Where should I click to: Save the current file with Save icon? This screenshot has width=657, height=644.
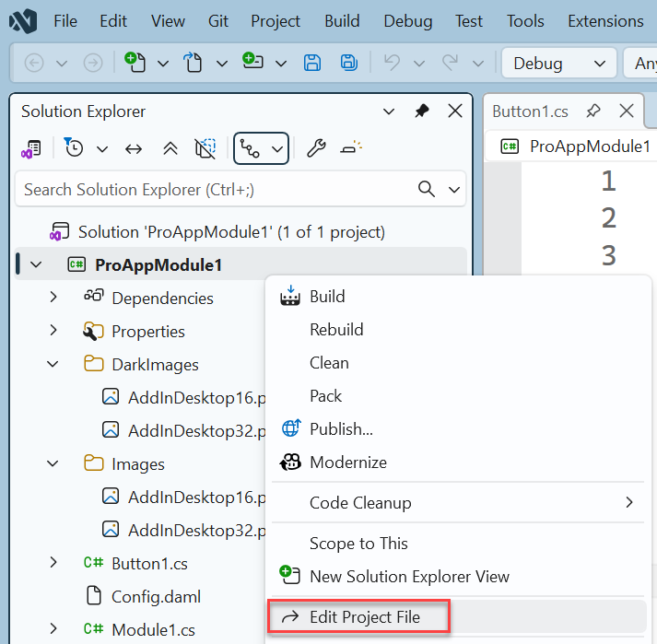tap(312, 63)
